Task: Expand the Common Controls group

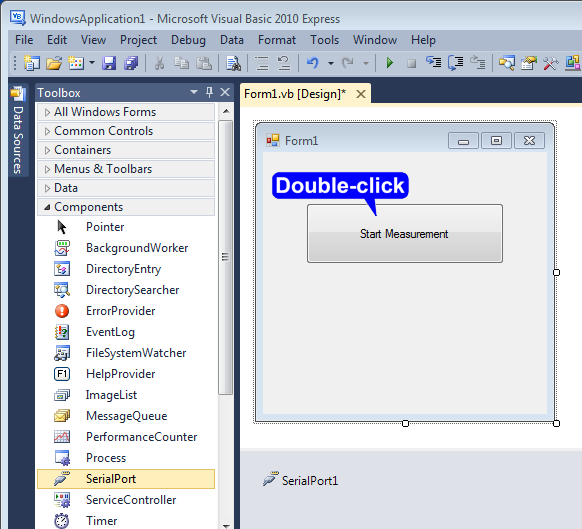Action: [x=126, y=131]
